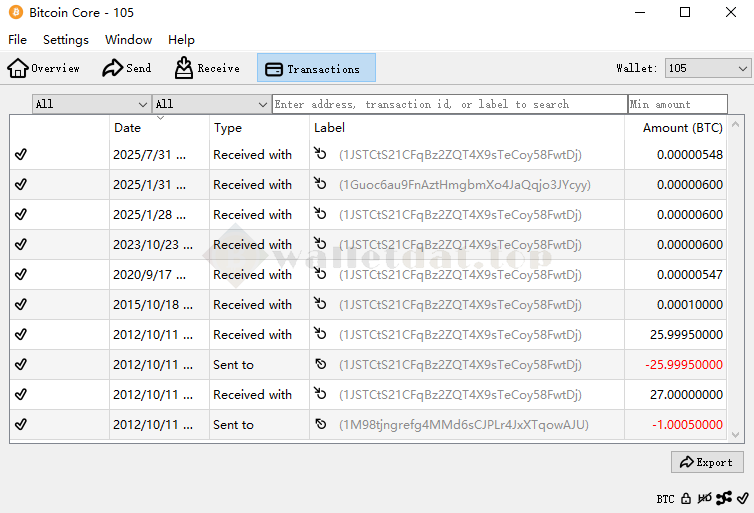Viewport: 754px width, 513px height.
Task: Open the Wallet selector dropdown showing 105
Action: 708,68
